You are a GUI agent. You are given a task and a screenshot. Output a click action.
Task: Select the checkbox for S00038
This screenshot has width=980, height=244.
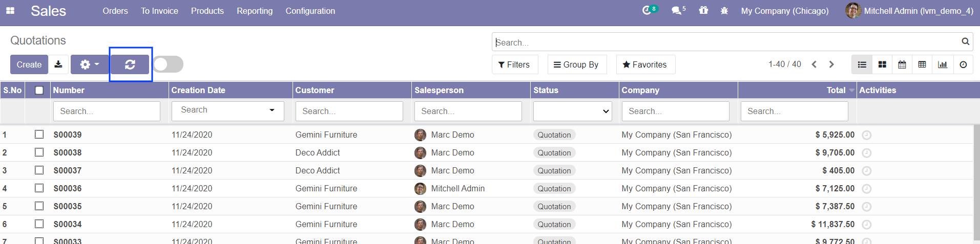(x=39, y=152)
